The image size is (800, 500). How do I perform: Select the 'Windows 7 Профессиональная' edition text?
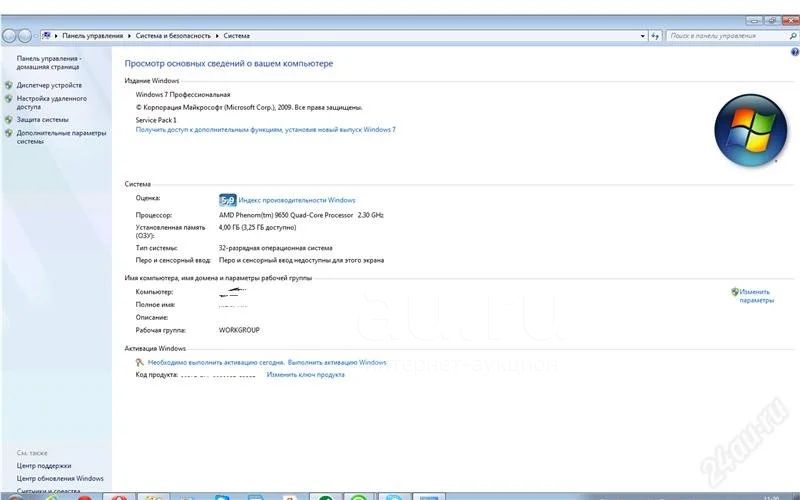pos(183,94)
